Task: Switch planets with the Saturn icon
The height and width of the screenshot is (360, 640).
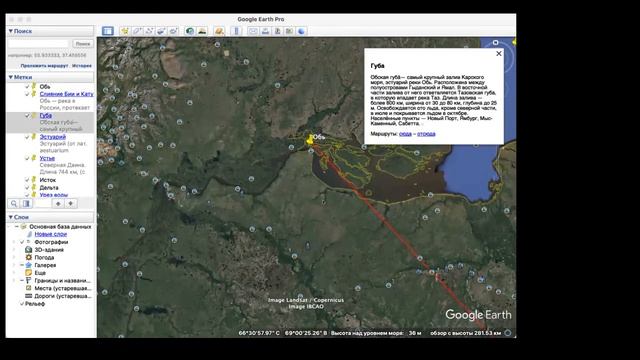Action: [x=219, y=31]
